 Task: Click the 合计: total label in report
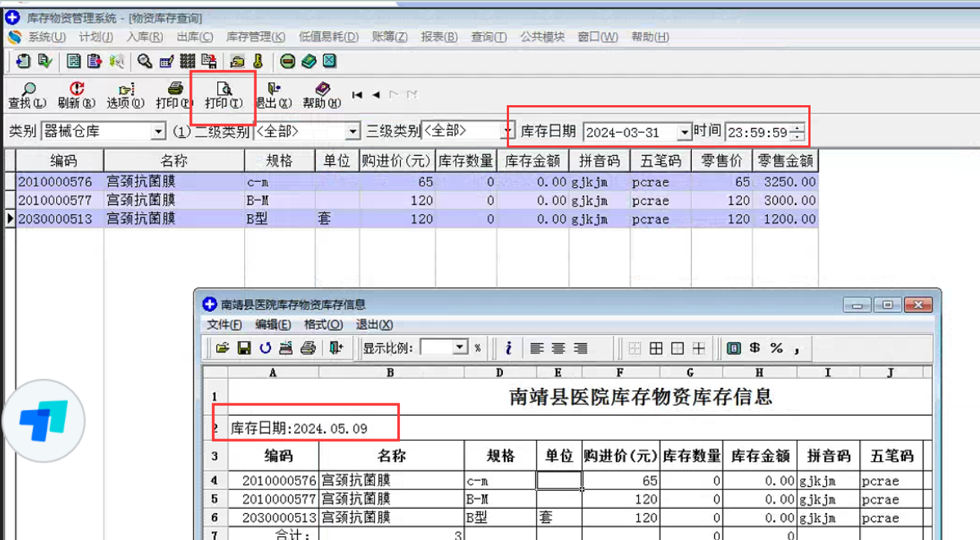(293, 535)
